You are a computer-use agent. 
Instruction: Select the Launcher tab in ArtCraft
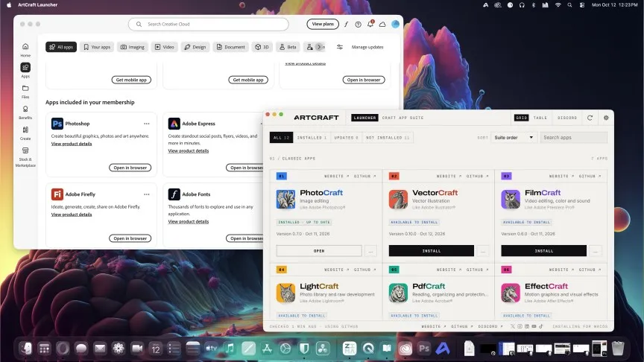(x=364, y=118)
